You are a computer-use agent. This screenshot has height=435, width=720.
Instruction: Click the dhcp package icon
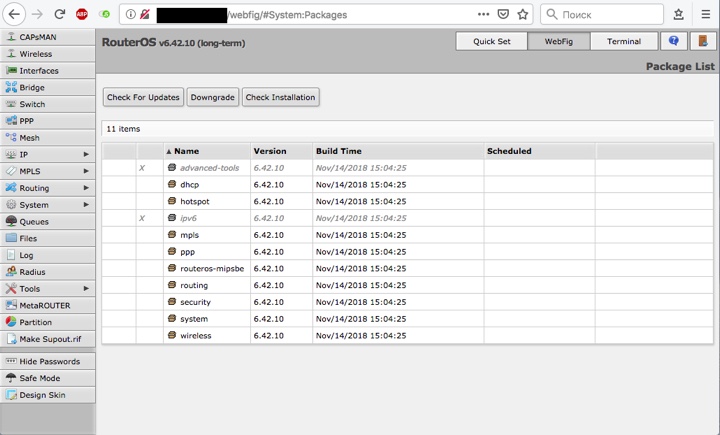(172, 184)
